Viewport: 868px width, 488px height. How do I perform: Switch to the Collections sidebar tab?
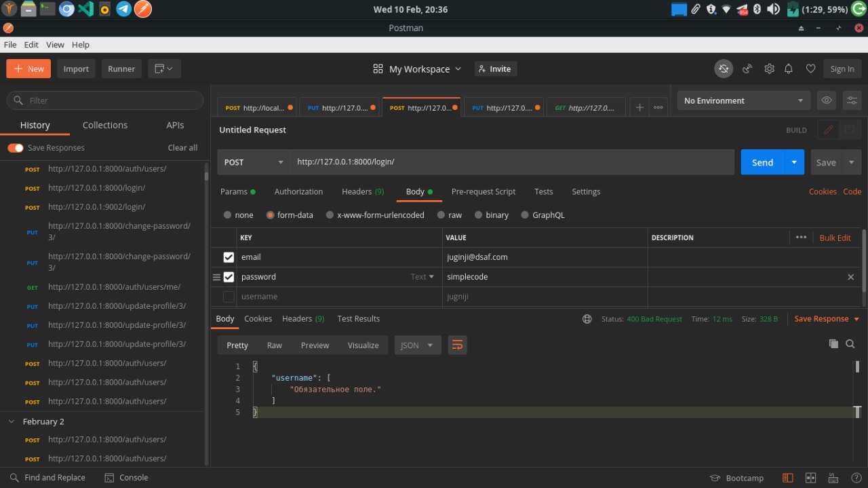coord(105,125)
